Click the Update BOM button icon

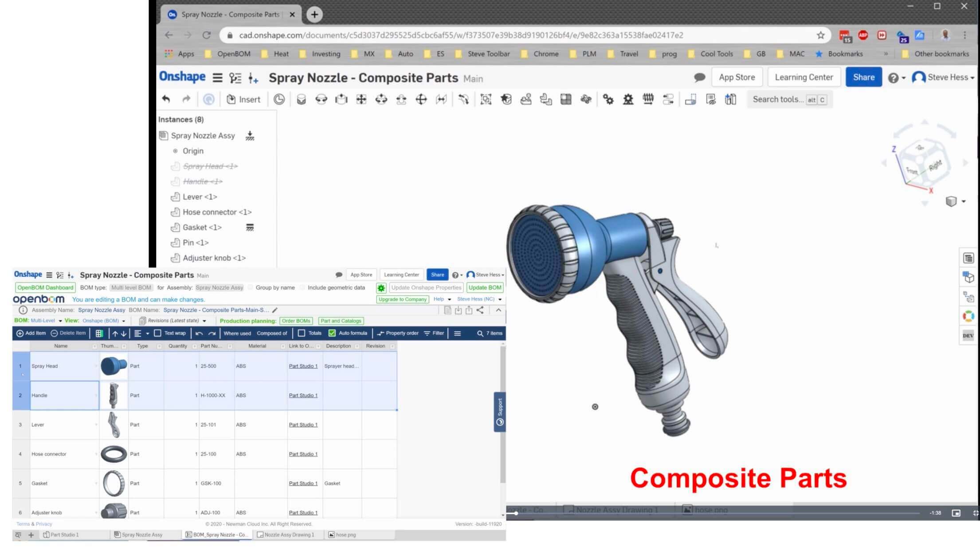click(x=485, y=287)
